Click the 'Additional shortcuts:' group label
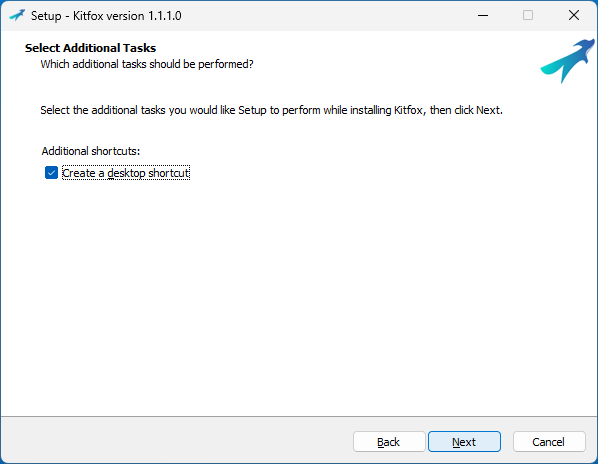Screen dimensions: 598x464 pos(91,151)
